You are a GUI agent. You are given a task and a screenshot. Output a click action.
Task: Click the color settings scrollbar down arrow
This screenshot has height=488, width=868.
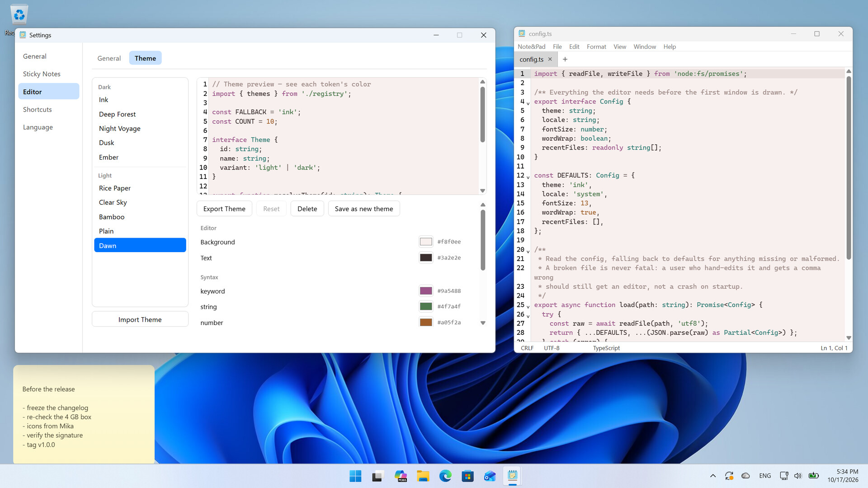(483, 323)
